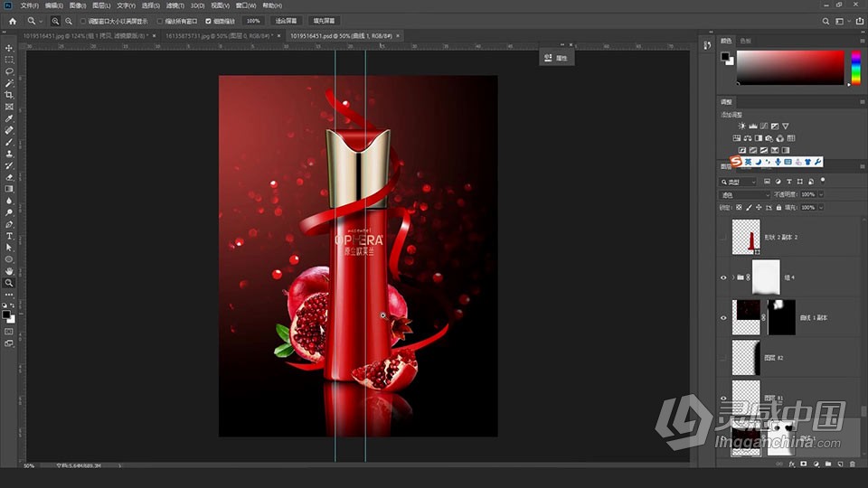Lock transparent pixels icon
This screenshot has height=488, width=868.
[x=739, y=208]
